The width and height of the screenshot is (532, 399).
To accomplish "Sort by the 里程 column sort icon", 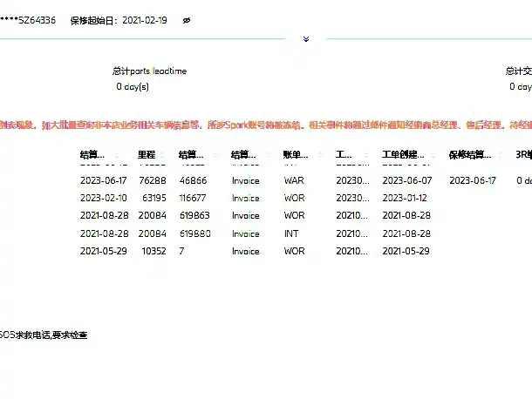I will click(162, 155).
